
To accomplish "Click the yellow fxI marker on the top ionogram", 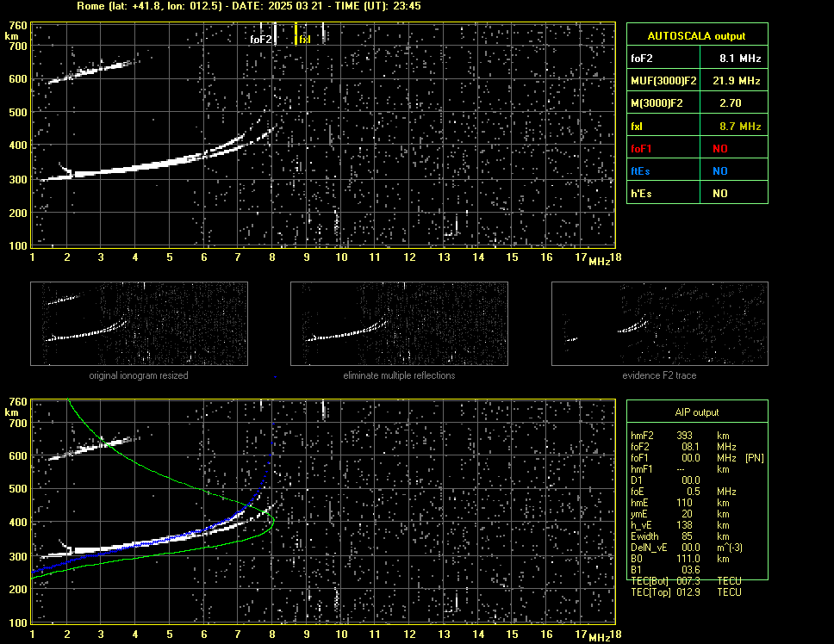I will click(x=296, y=34).
